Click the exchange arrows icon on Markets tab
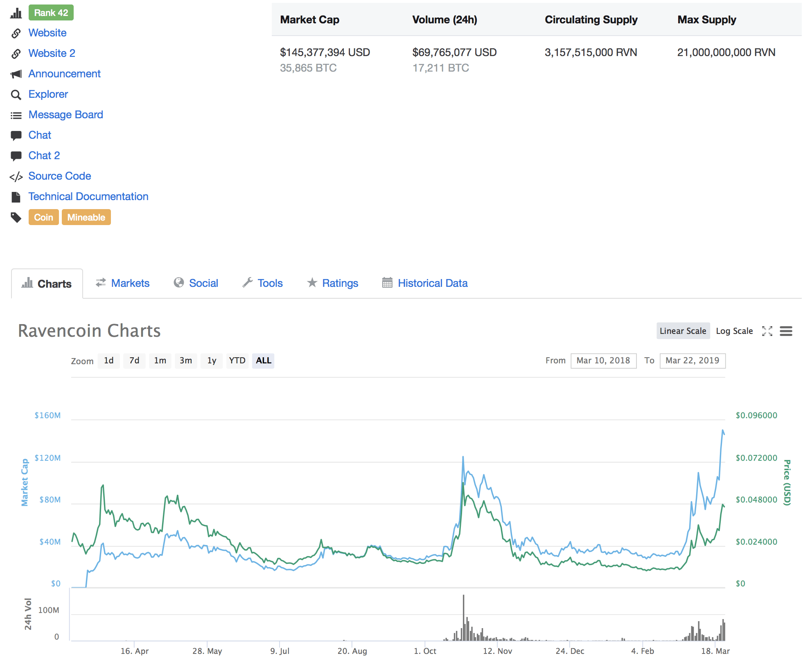 point(101,283)
